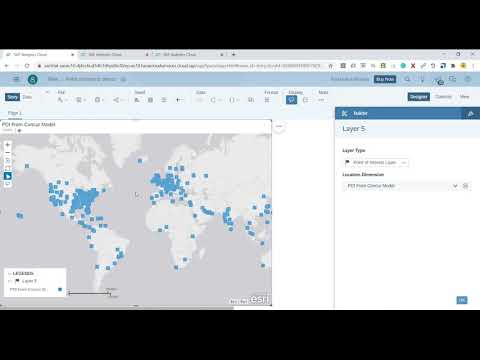480x360 pixels.
Task: Click the second Display toolbar icon
Action: point(305,100)
